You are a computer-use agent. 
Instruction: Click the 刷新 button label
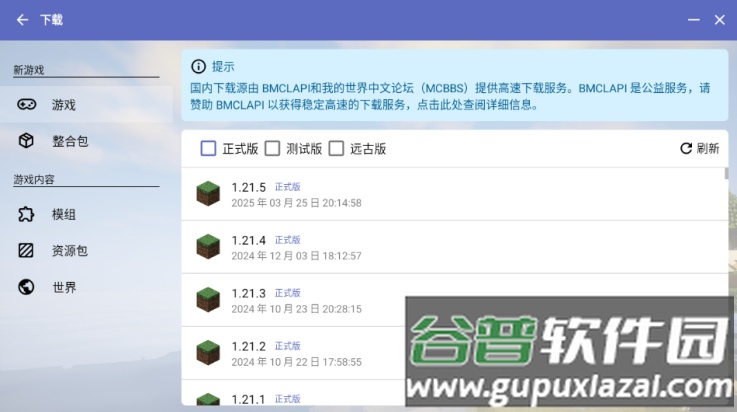pos(708,148)
